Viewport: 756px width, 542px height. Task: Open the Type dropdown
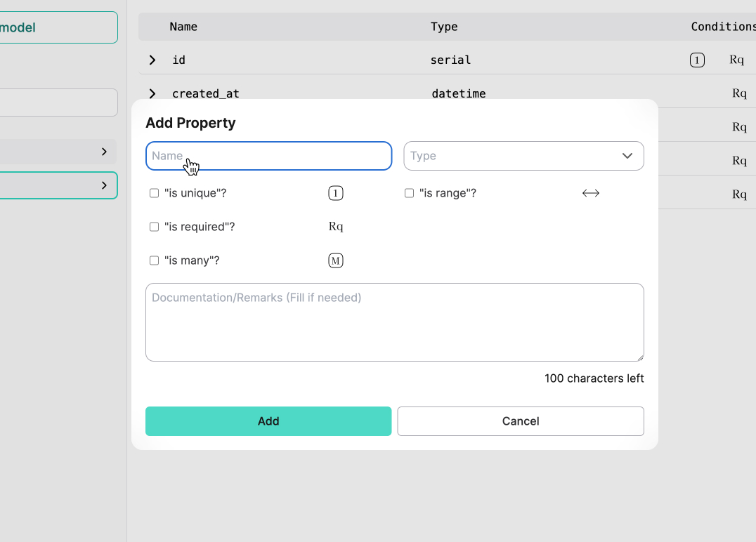pos(523,156)
